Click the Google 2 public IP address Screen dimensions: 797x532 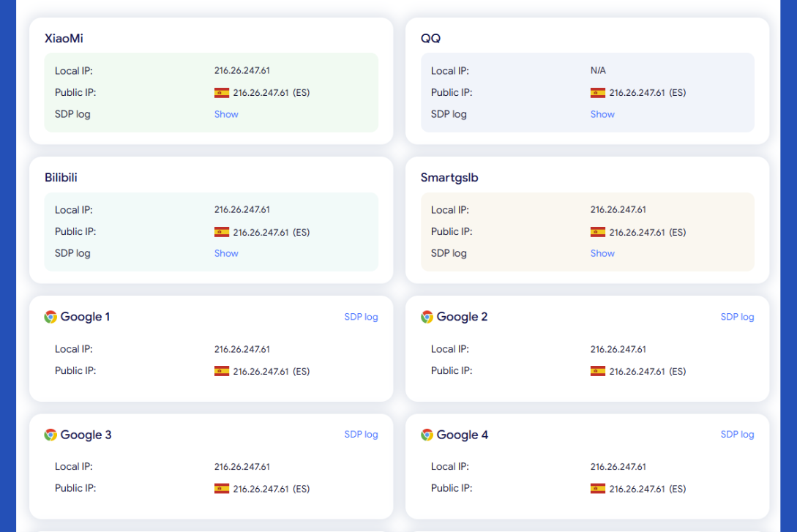pos(637,372)
